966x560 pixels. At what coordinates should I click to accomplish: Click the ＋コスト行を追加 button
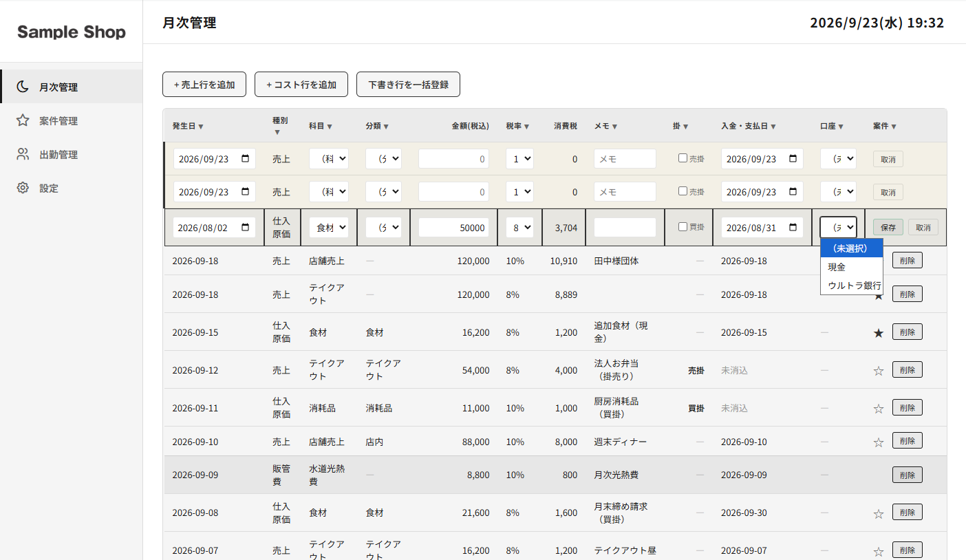coord(301,85)
